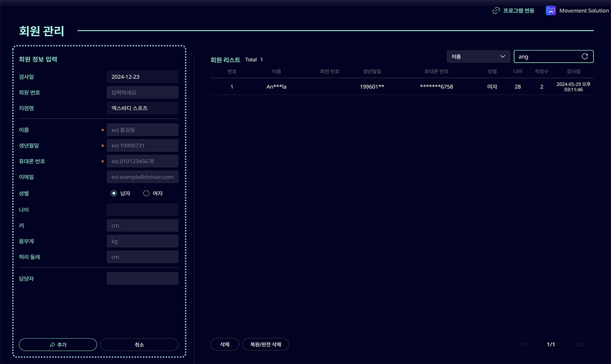This screenshot has width=611, height=364.
Task: Focus the 회원 번호 input field
Action: click(142, 93)
